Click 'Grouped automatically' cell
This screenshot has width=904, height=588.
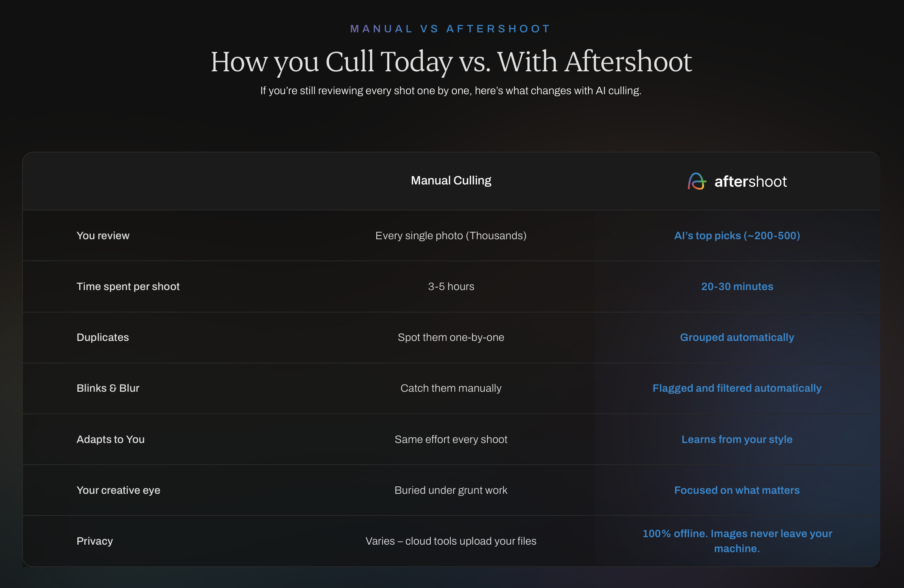(737, 337)
